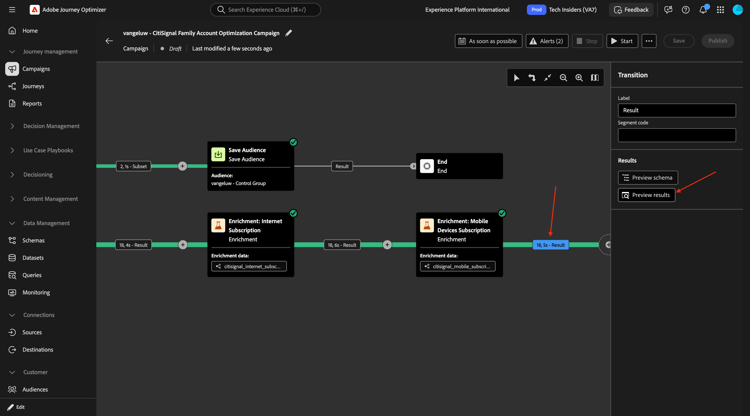Open the hamburger navigation menu
This screenshot has width=750, height=416.
point(12,10)
